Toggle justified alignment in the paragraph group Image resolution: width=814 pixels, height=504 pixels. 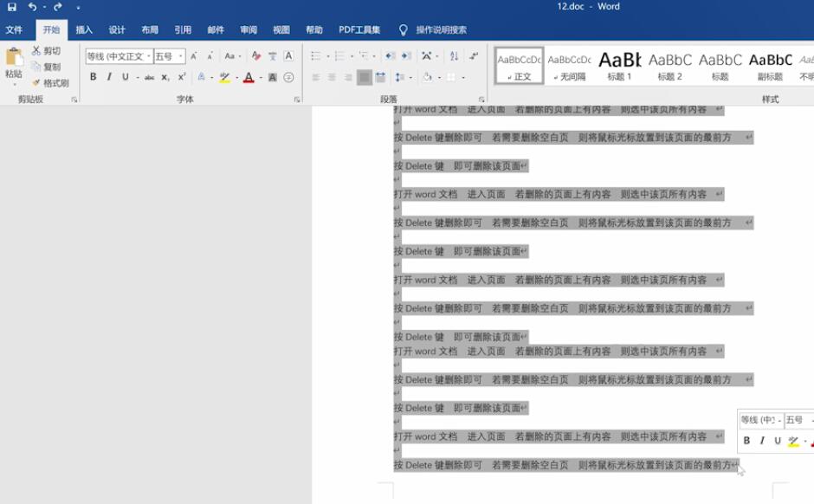(365, 77)
